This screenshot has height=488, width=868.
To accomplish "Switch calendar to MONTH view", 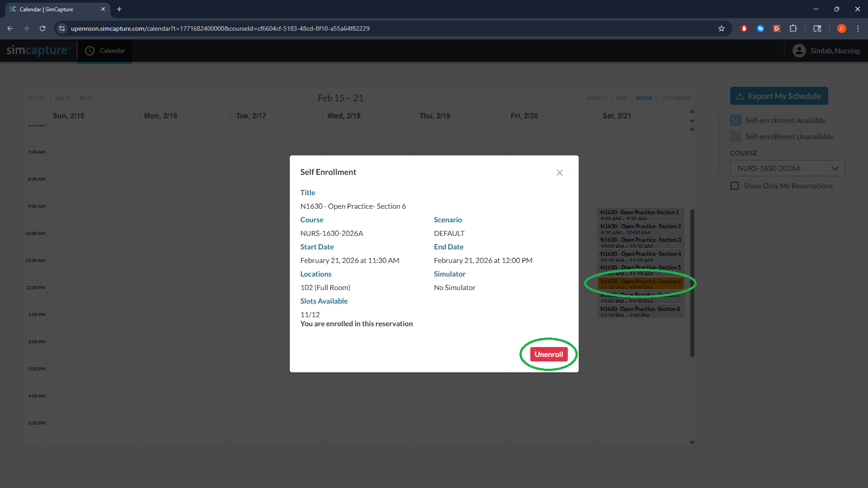I will [x=597, y=98].
